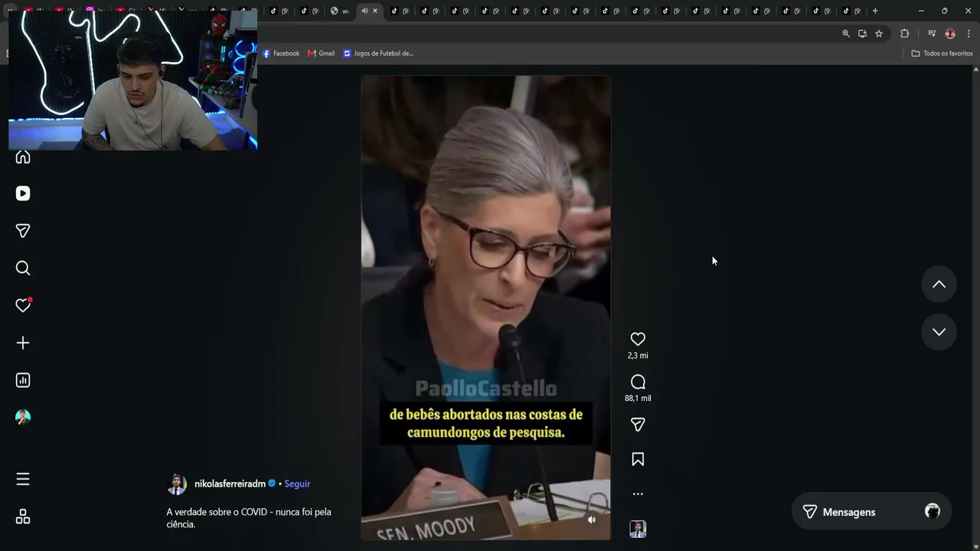This screenshot has width=980, height=551.
Task: Mute the active tab via speaker icon
Action: 364,11
